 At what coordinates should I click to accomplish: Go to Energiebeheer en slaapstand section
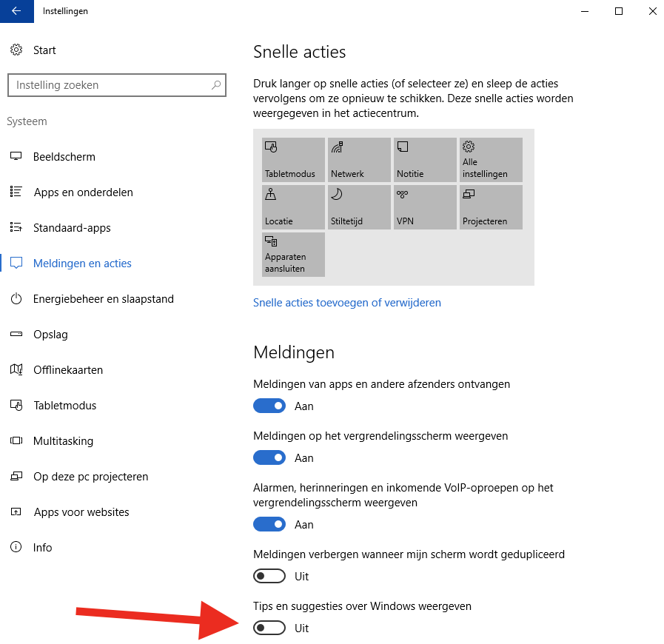[103, 299]
